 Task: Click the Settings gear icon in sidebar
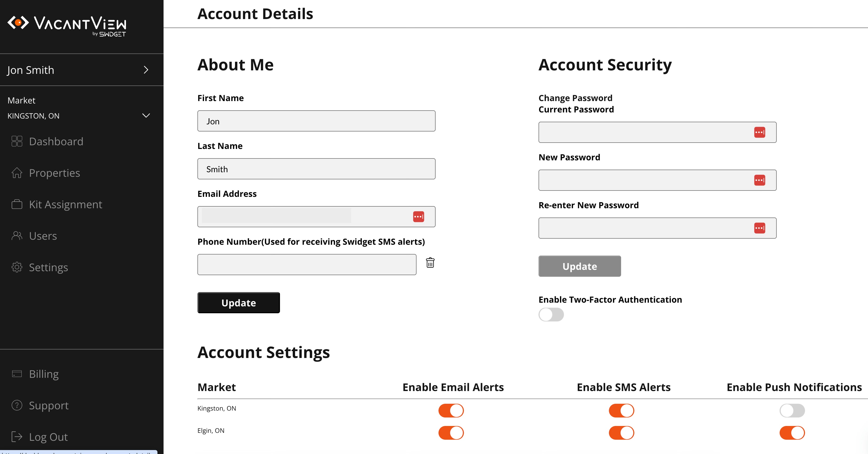coord(17,267)
